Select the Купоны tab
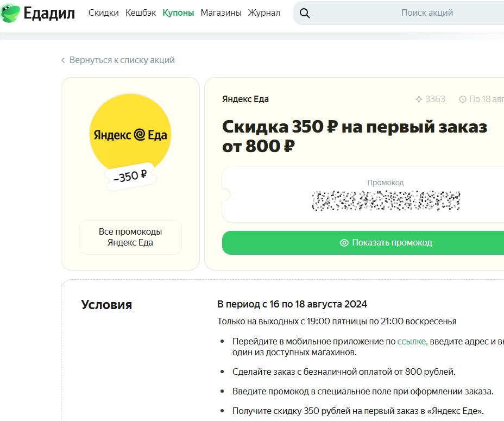Viewport: 504px width, 421px height. [x=178, y=13]
